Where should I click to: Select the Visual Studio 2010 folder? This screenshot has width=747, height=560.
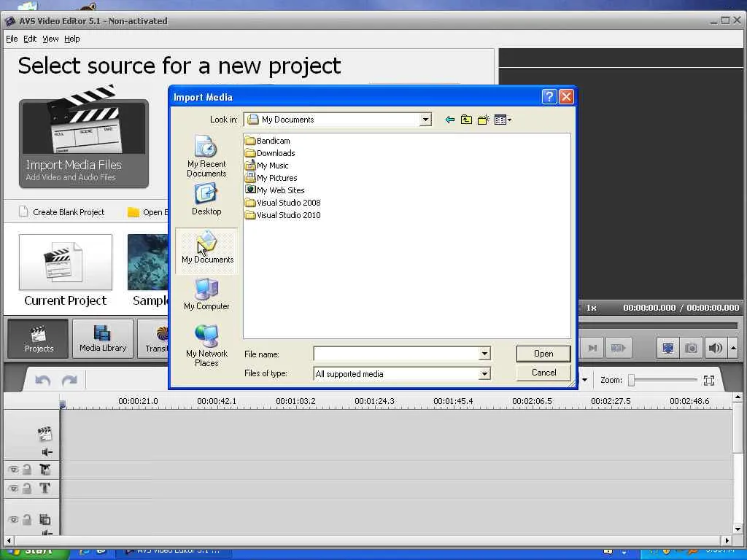282,215
